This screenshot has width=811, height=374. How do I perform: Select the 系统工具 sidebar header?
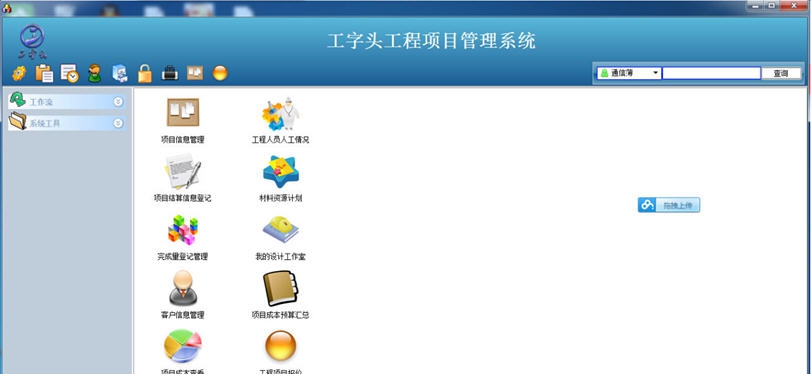(67, 123)
